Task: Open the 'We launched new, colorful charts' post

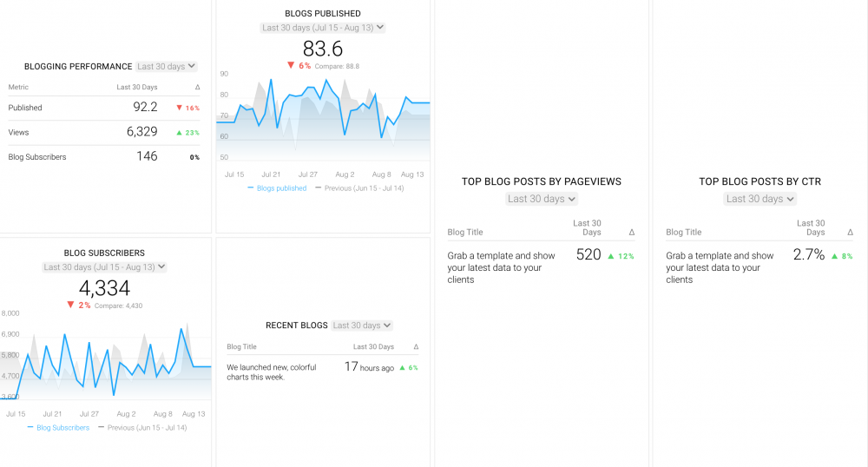Action: [273, 372]
